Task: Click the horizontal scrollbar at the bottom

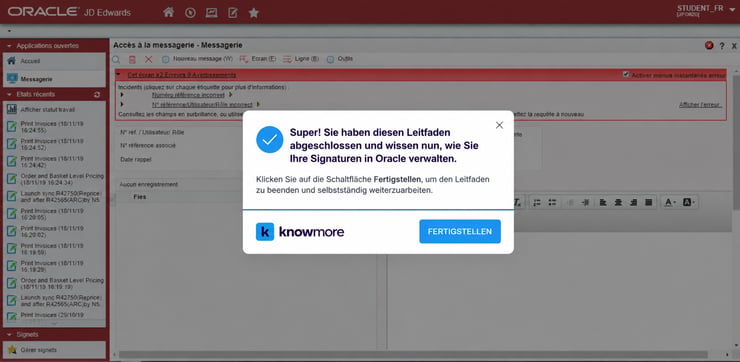Action: point(413,354)
